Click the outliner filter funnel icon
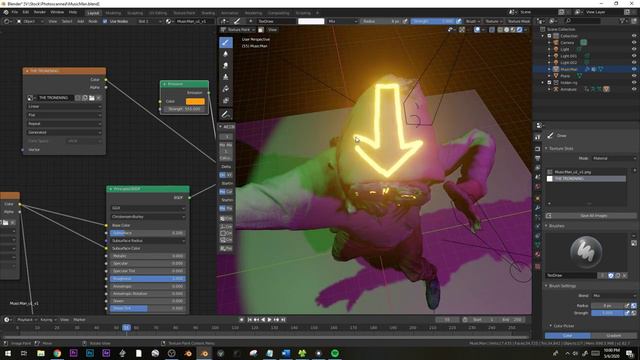The image size is (640, 360). click(623, 21)
